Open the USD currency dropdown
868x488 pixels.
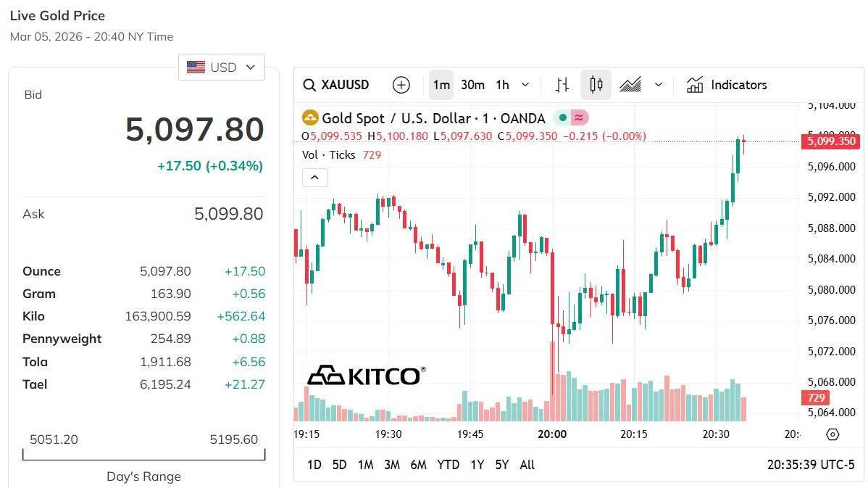point(222,67)
